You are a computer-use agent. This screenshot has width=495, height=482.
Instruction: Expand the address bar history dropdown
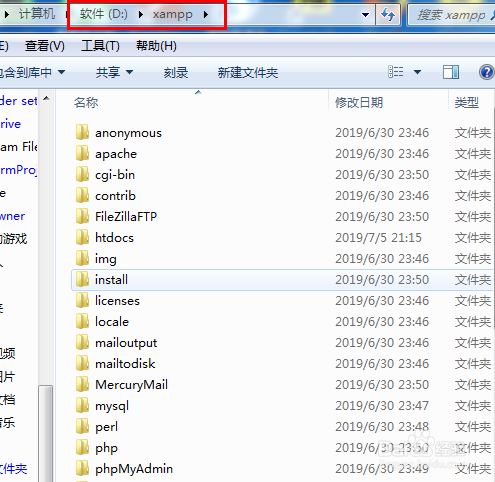point(365,15)
